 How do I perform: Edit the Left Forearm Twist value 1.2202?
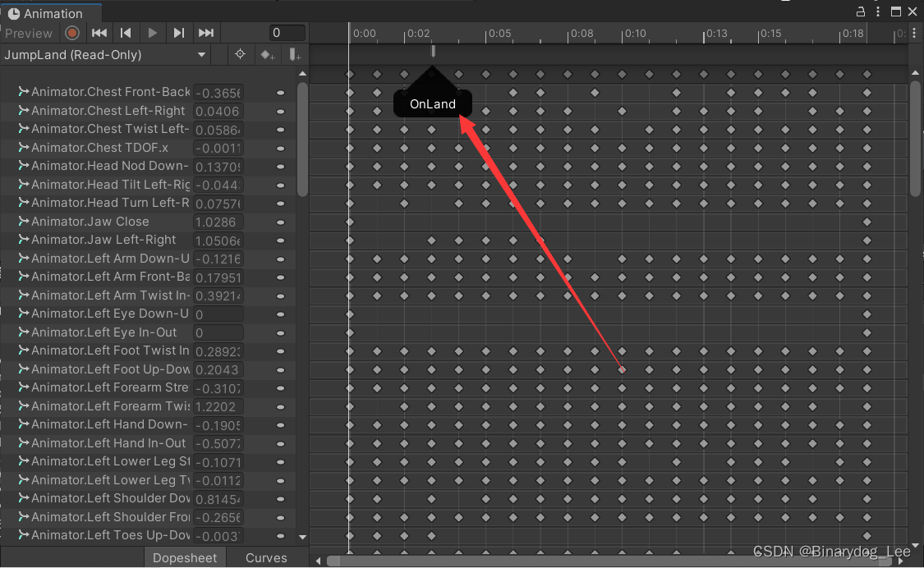218,406
